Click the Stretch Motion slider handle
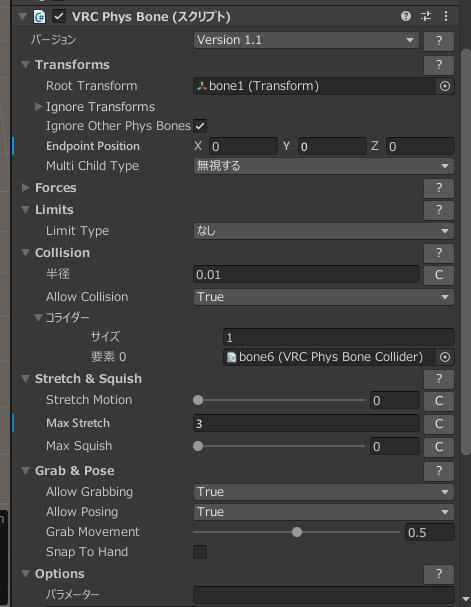The image size is (471, 607). coord(198,400)
